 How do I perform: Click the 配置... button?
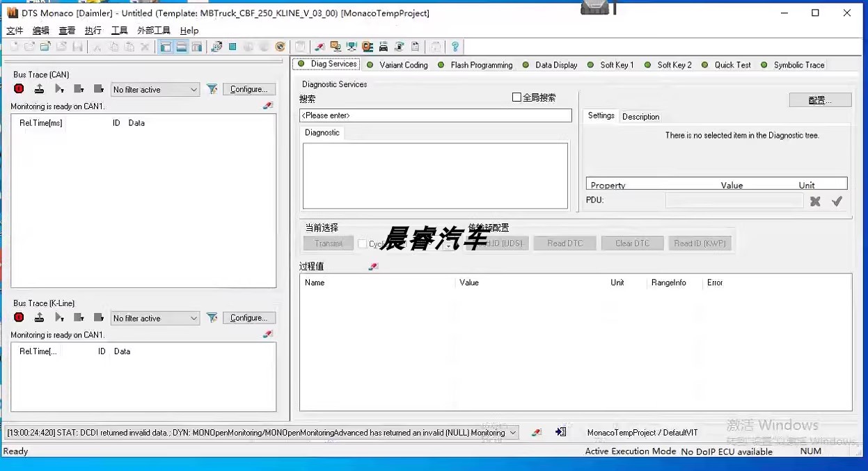(820, 100)
